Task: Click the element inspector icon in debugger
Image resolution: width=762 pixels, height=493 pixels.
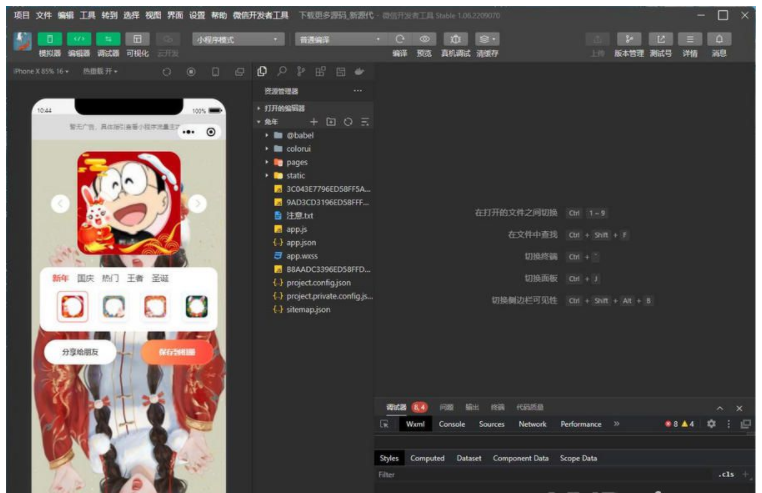Action: pyautogui.click(x=384, y=424)
